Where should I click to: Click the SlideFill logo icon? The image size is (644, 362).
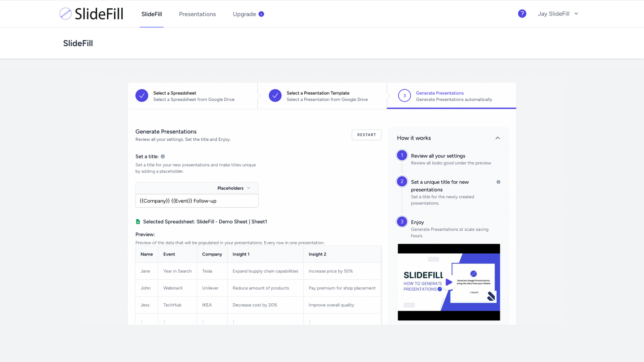[x=65, y=13]
